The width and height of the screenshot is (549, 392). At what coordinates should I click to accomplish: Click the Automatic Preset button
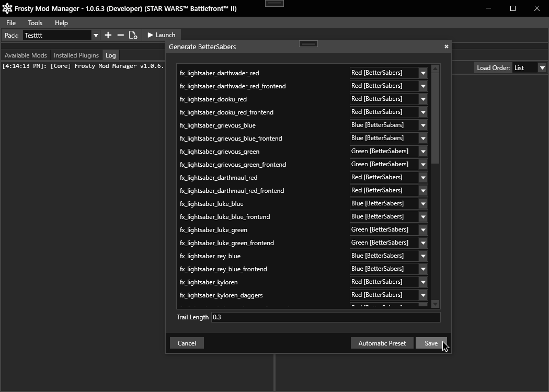pos(382,343)
